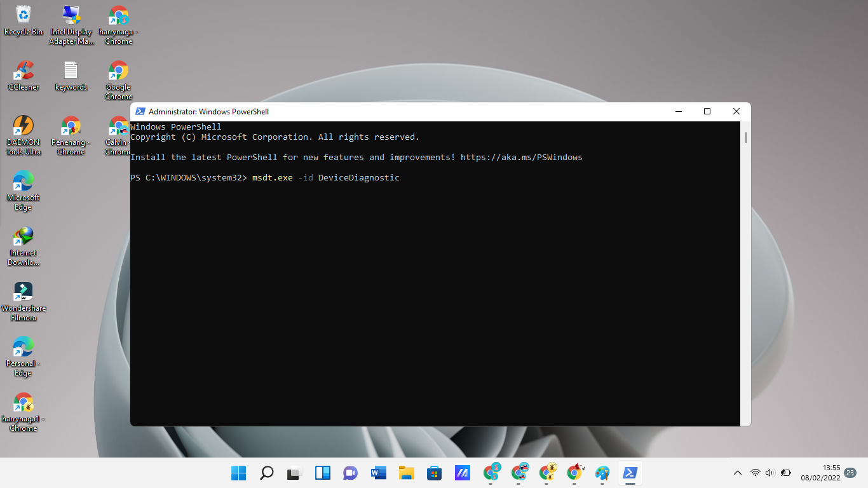Open the notification badge showing 23
Screen dimensions: 868x488
coord(850,473)
